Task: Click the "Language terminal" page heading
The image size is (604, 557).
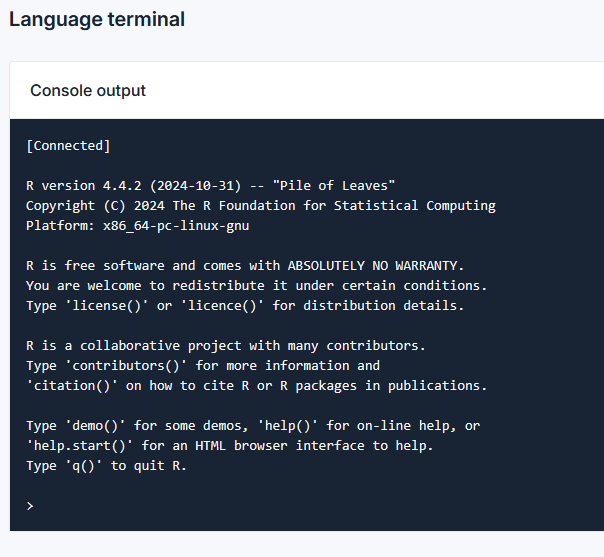Action: point(97,19)
